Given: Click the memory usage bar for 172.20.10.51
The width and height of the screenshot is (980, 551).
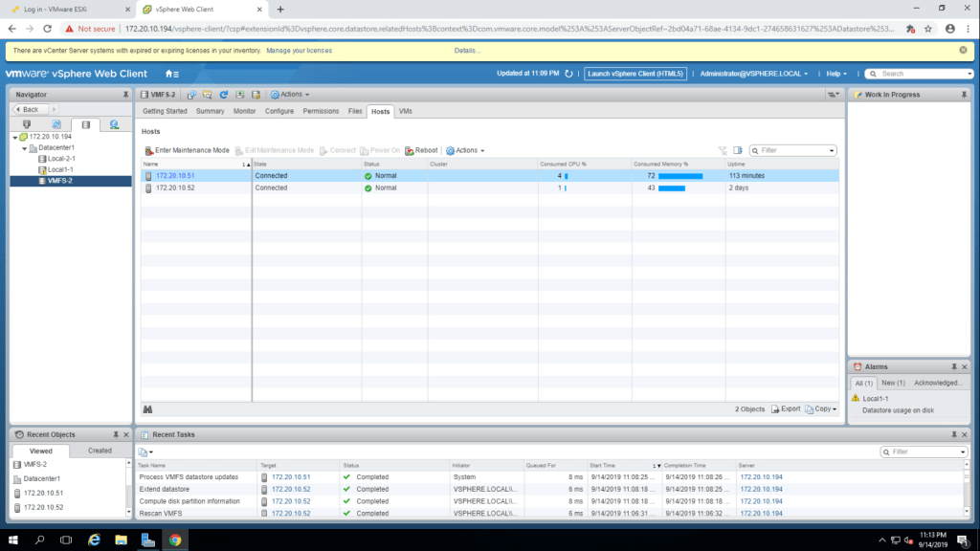Looking at the screenshot, I should click(x=680, y=176).
